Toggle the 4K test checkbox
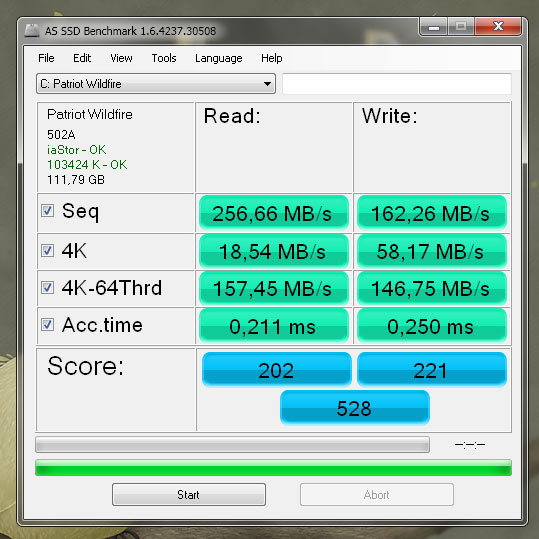Screen dimensions: 539x539 tap(47, 250)
